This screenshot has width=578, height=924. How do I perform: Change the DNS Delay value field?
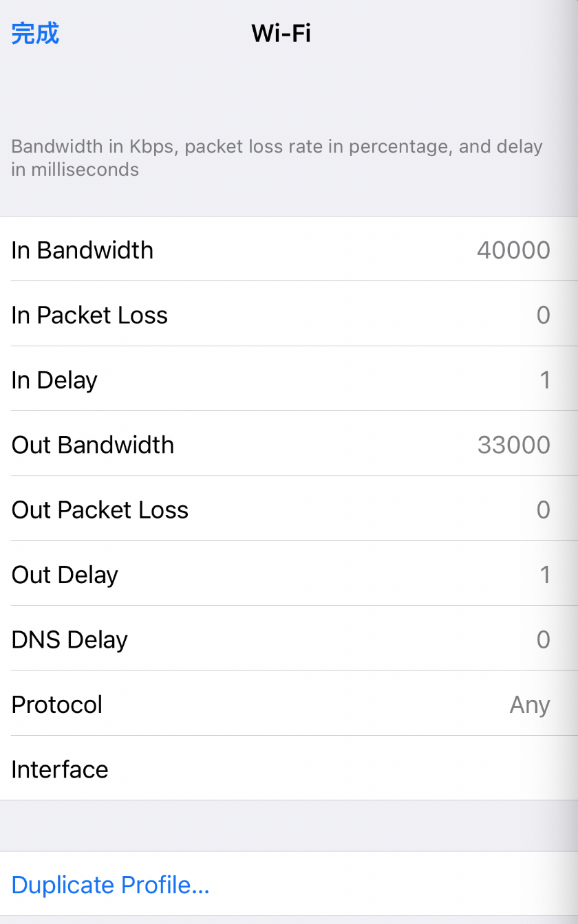(543, 639)
